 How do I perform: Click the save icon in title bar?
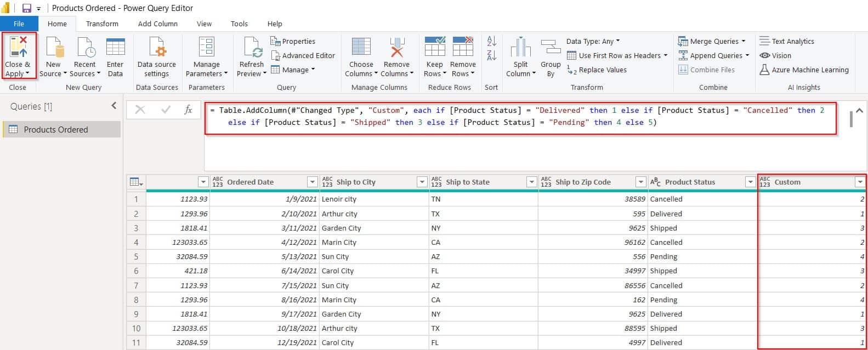[26, 8]
